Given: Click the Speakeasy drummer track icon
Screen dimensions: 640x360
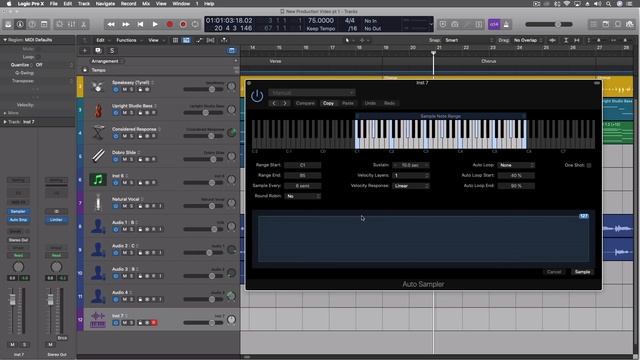Looking at the screenshot, I should point(98,87).
